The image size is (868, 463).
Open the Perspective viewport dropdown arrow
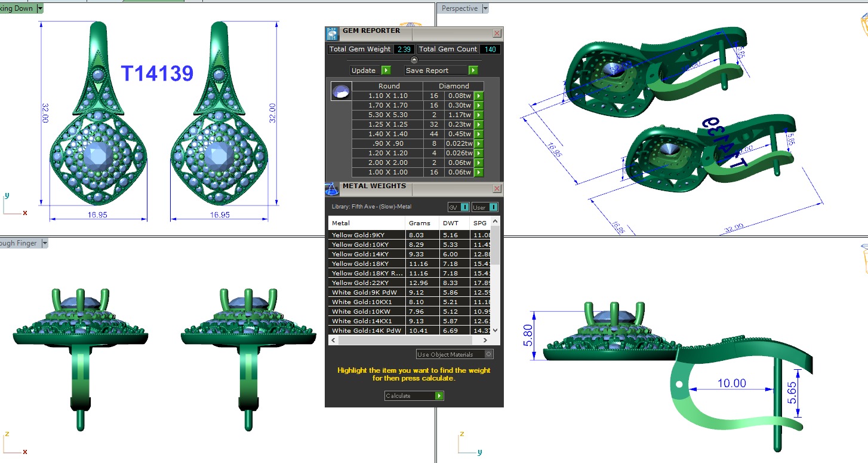[x=485, y=8]
